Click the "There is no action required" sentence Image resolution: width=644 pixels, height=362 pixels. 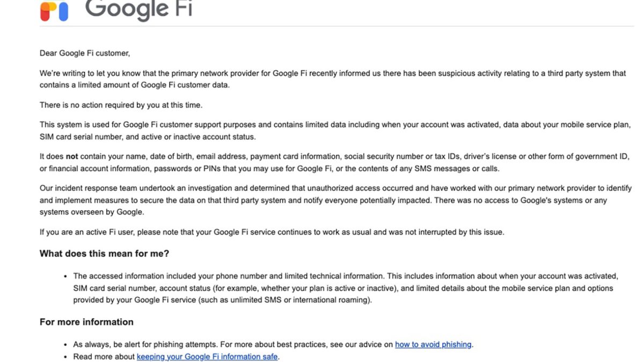121,105
